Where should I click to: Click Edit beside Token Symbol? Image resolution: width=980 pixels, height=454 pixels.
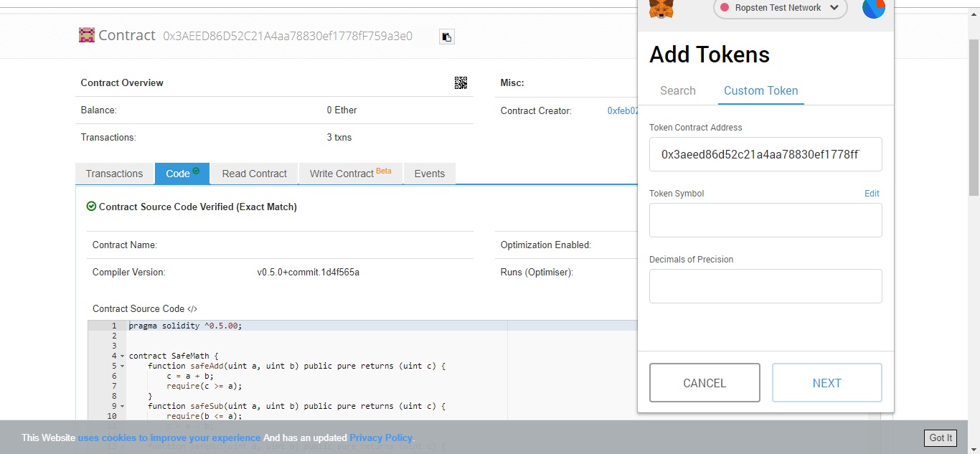click(871, 194)
